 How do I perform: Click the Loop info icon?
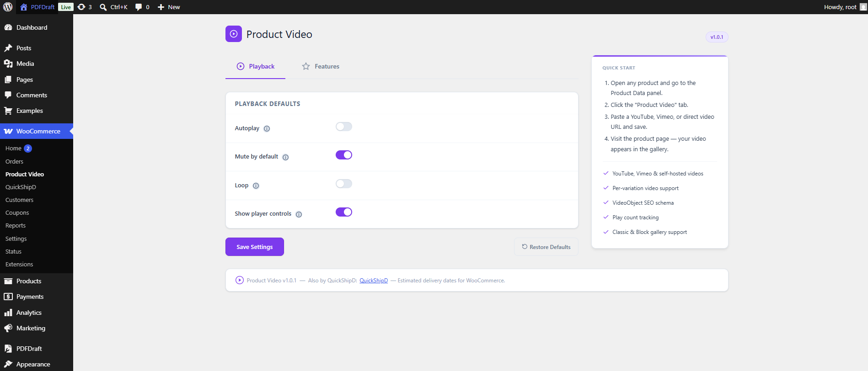[x=256, y=186]
